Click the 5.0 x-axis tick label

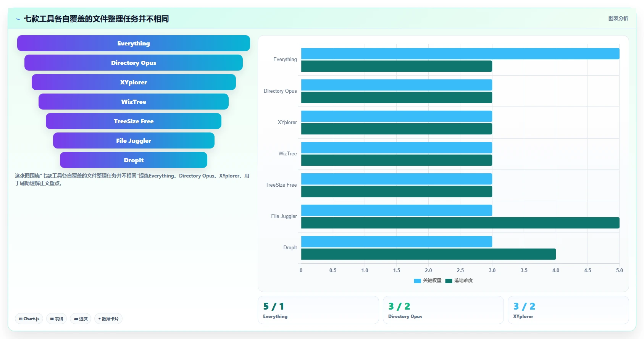coord(619,270)
